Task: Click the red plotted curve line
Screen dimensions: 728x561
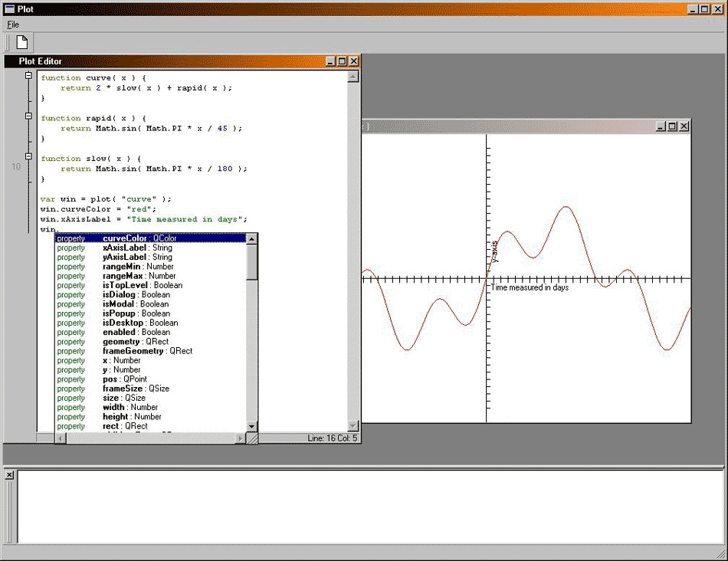Action: [565, 208]
